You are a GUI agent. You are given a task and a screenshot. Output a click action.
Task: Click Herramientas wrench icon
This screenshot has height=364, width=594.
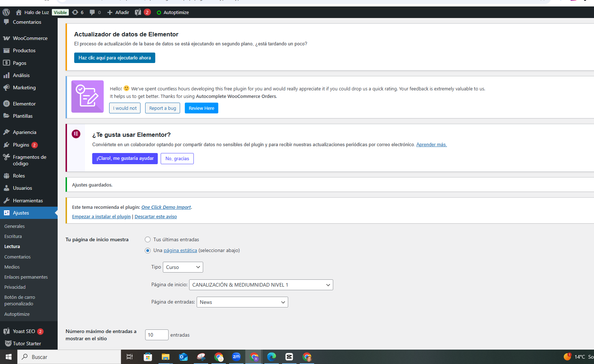point(6,201)
